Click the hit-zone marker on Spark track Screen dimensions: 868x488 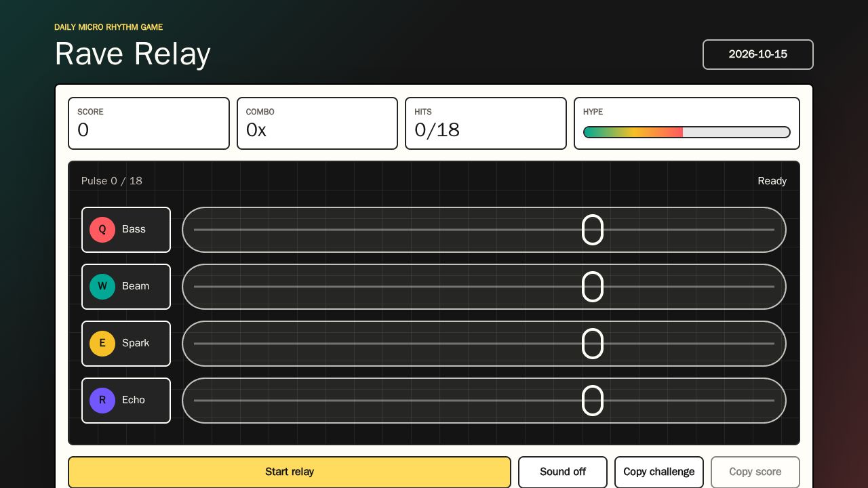(x=593, y=344)
